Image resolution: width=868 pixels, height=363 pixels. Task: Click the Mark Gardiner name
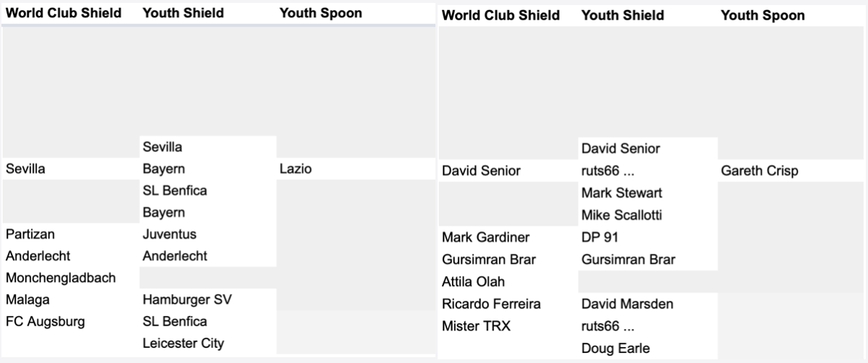(x=485, y=237)
